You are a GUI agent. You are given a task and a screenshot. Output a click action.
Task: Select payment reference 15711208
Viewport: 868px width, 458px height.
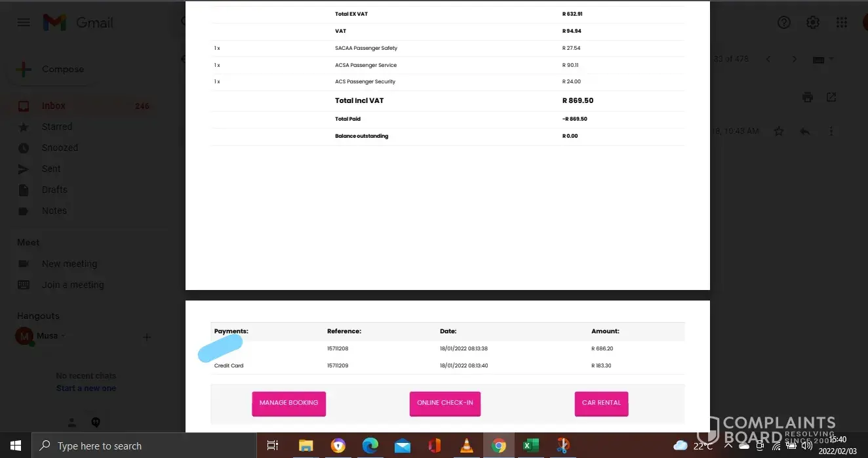(x=338, y=348)
